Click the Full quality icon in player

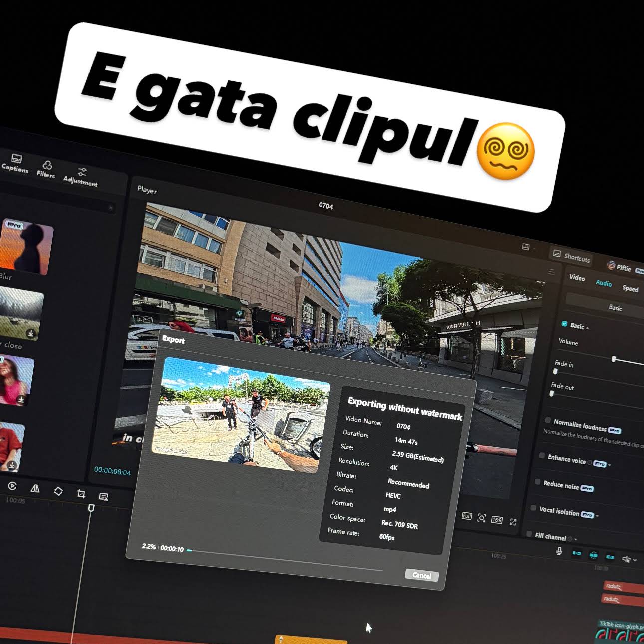[467, 516]
